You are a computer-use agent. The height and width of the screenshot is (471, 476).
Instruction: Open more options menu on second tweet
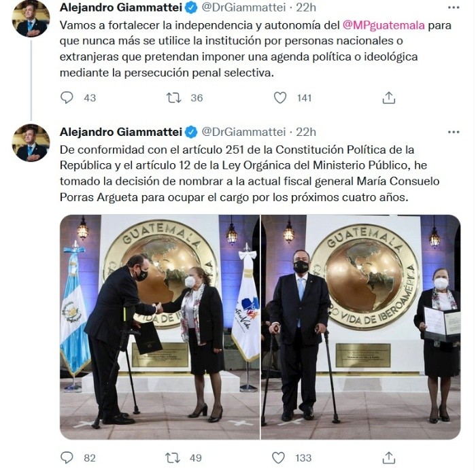tap(454, 132)
